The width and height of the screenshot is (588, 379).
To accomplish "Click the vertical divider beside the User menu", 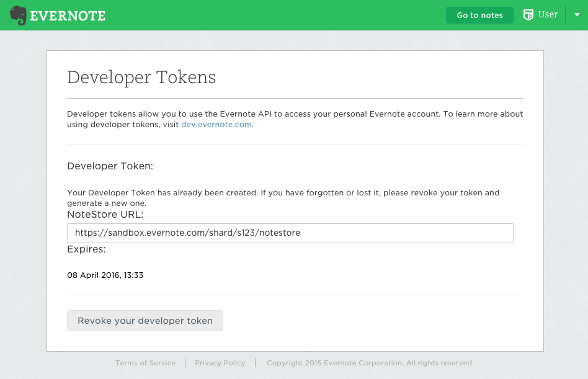I will tap(566, 15).
